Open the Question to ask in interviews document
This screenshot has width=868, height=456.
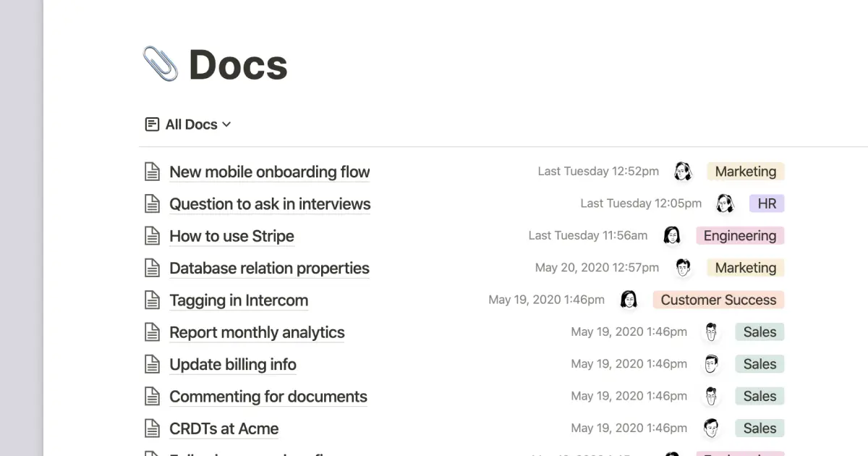pos(269,203)
